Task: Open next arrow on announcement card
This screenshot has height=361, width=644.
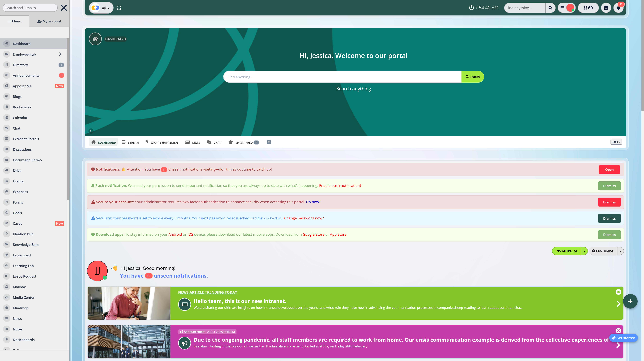Action: (x=618, y=345)
